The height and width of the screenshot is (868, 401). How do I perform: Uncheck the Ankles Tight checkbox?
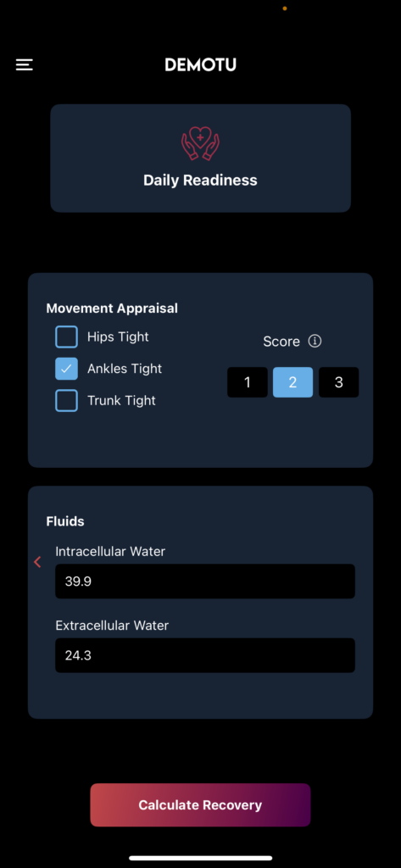[66, 369]
